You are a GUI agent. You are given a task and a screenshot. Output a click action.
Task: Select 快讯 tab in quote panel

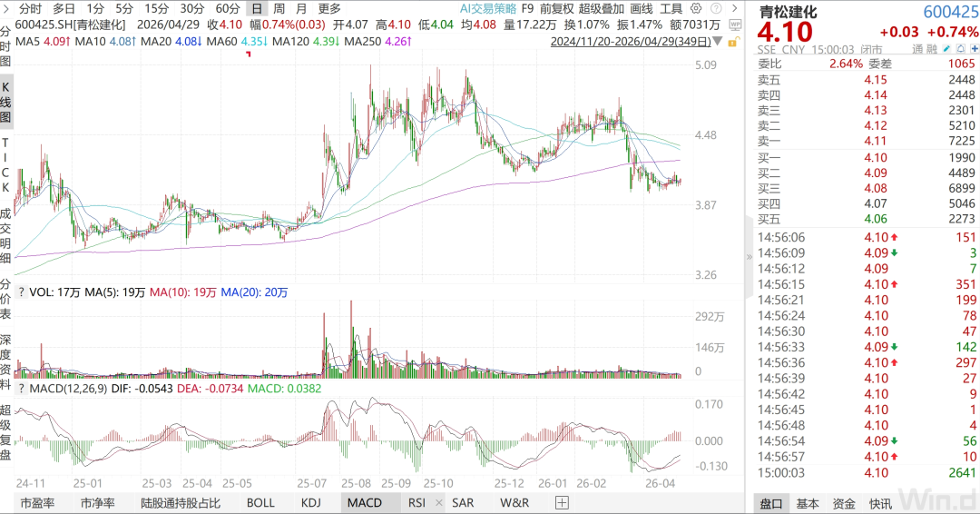click(880, 503)
